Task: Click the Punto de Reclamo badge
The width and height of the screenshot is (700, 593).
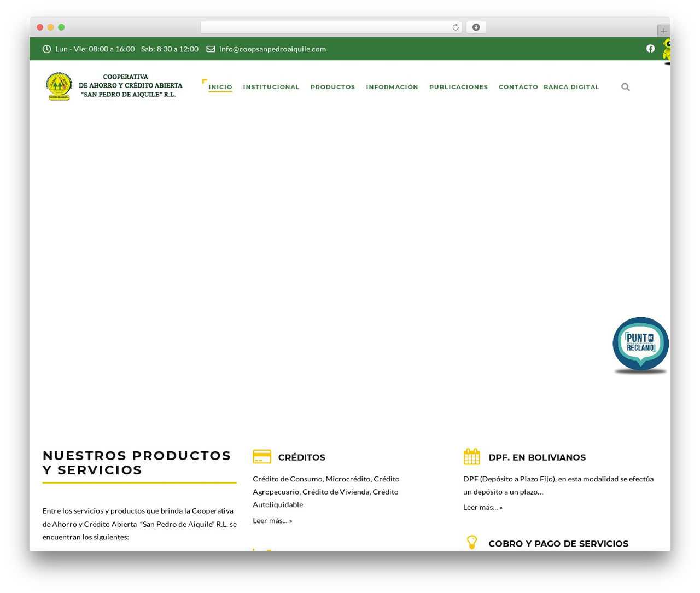Action: [640, 345]
